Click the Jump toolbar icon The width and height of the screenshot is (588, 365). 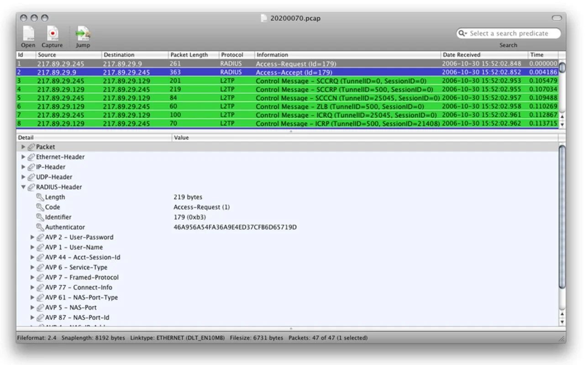[83, 34]
